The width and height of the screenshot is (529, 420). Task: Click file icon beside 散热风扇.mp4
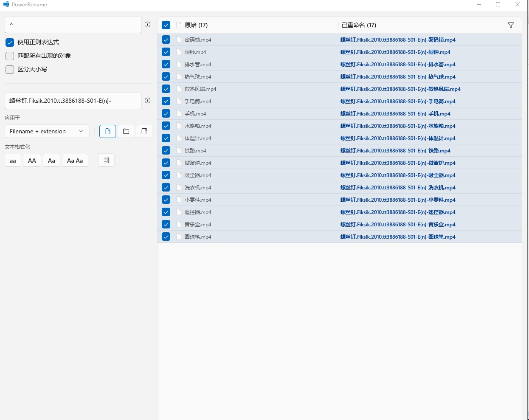coord(179,89)
